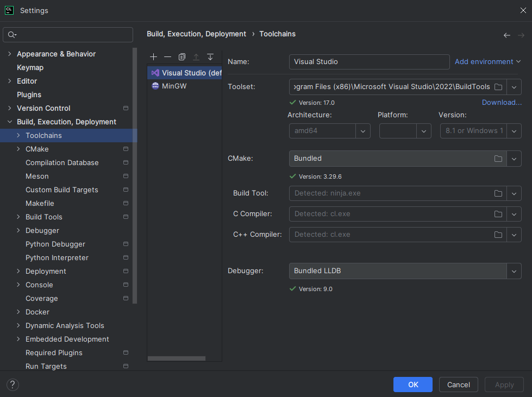Viewport: 532px width, 397px height.
Task: Add a new toolchain with plus icon
Action: pyautogui.click(x=154, y=57)
